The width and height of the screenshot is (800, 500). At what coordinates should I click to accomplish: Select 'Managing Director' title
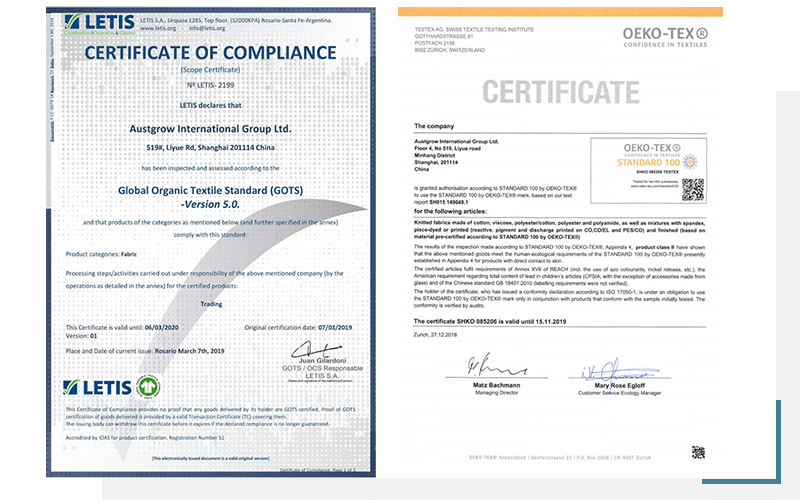496,393
